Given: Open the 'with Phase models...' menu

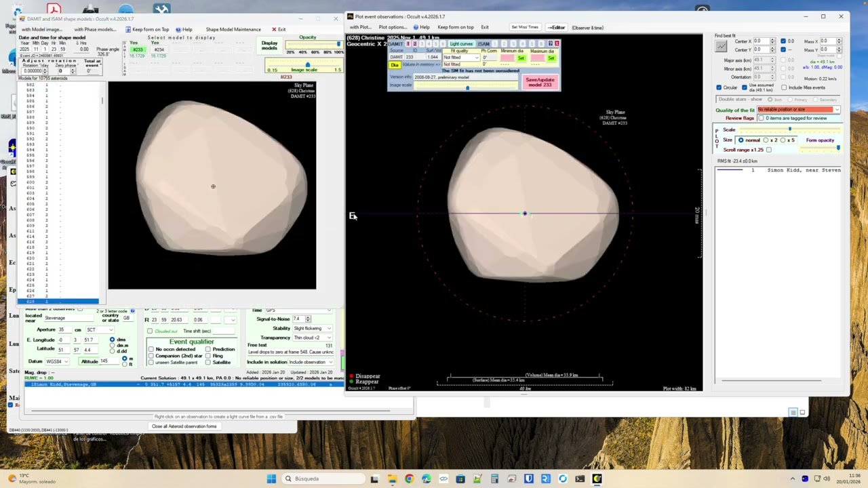Looking at the screenshot, I should 95,29.
